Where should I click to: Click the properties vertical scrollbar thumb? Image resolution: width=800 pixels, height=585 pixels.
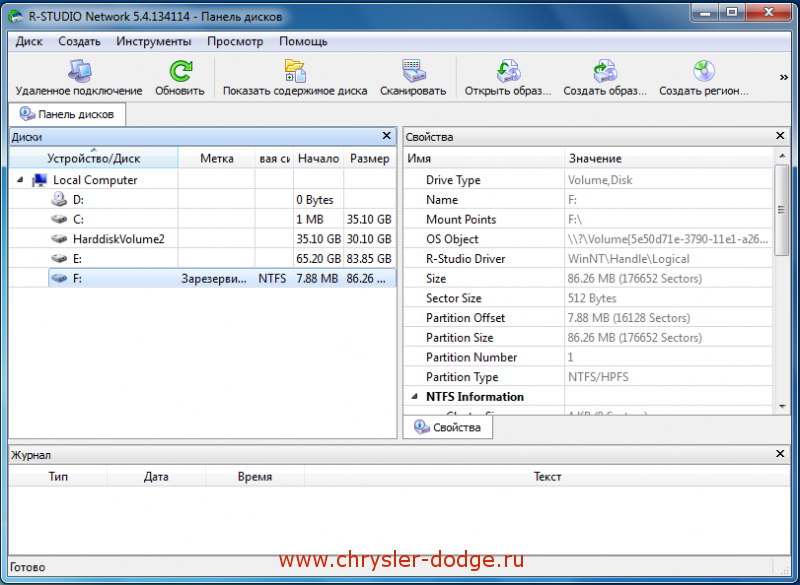782,210
